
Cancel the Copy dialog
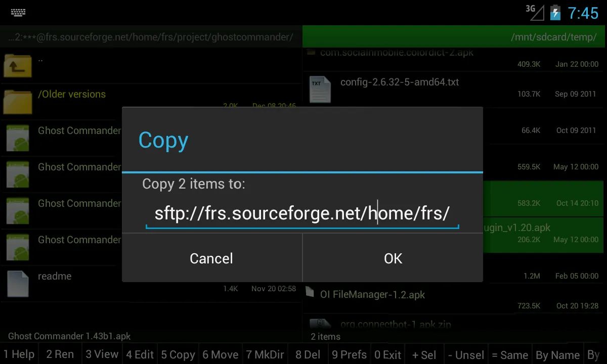212,258
